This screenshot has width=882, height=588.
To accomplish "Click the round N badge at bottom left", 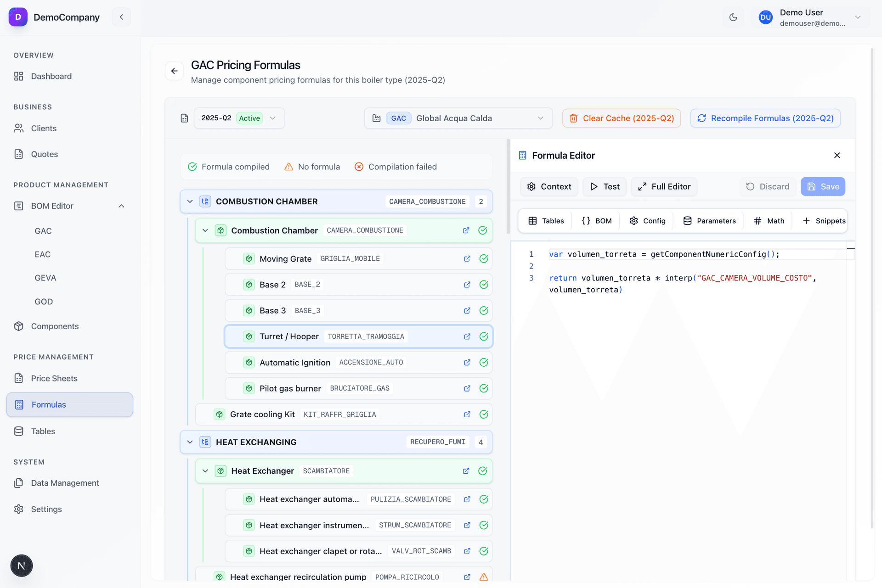I will pyautogui.click(x=22, y=566).
